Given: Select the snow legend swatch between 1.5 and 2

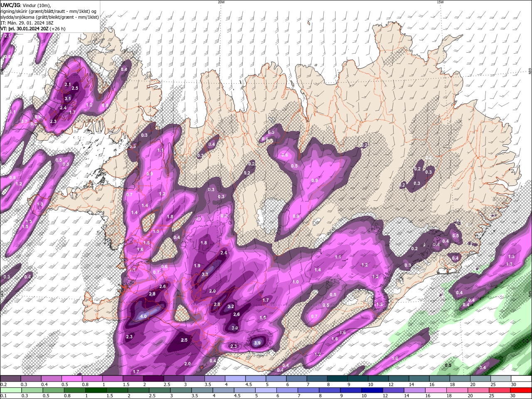Looking at the screenshot, I should pos(133,379).
